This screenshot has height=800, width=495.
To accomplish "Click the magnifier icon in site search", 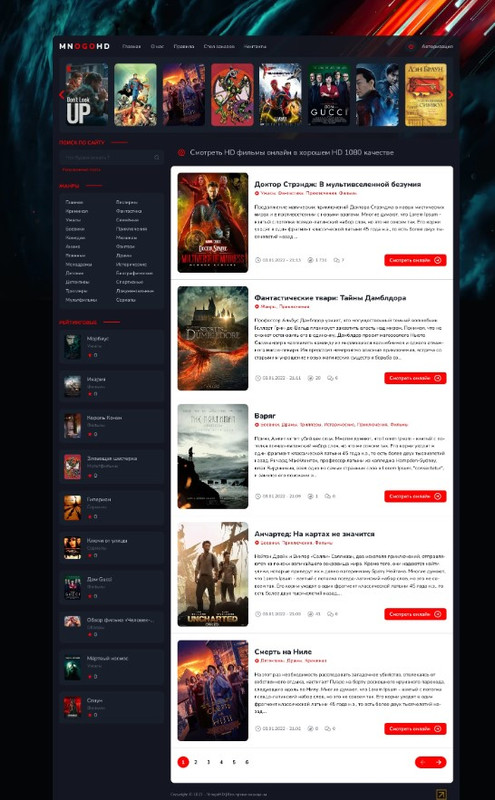I will (157, 157).
